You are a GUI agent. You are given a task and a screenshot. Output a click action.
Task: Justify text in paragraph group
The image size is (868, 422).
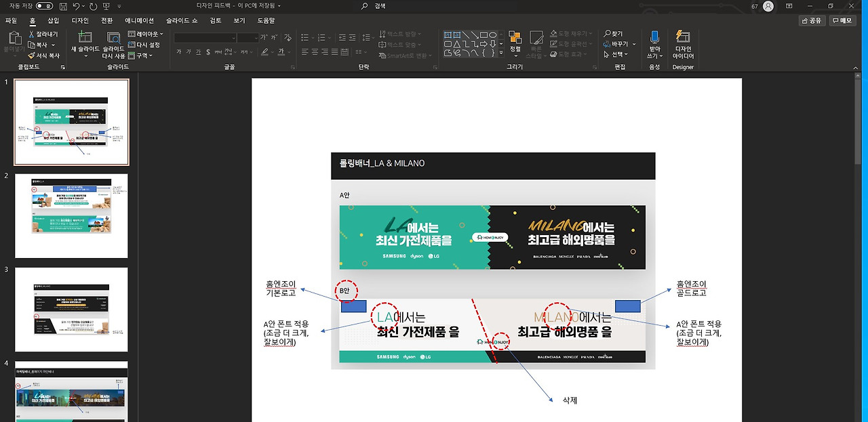(x=334, y=52)
